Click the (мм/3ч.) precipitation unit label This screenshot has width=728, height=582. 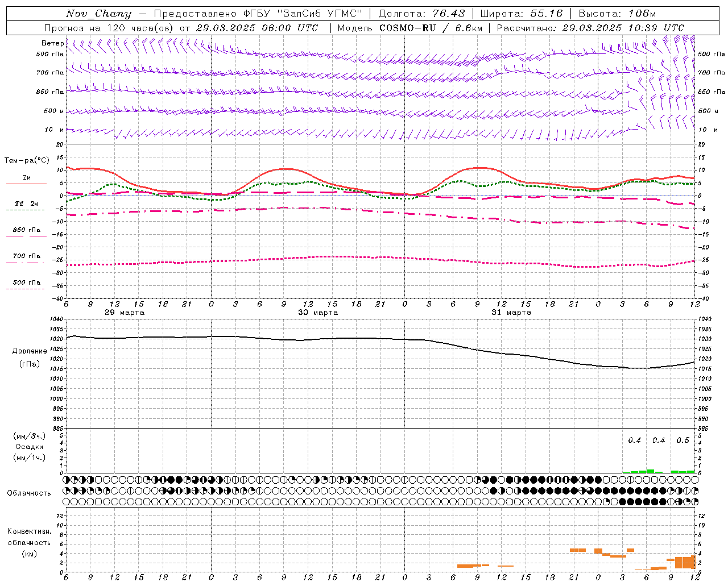pos(30,436)
